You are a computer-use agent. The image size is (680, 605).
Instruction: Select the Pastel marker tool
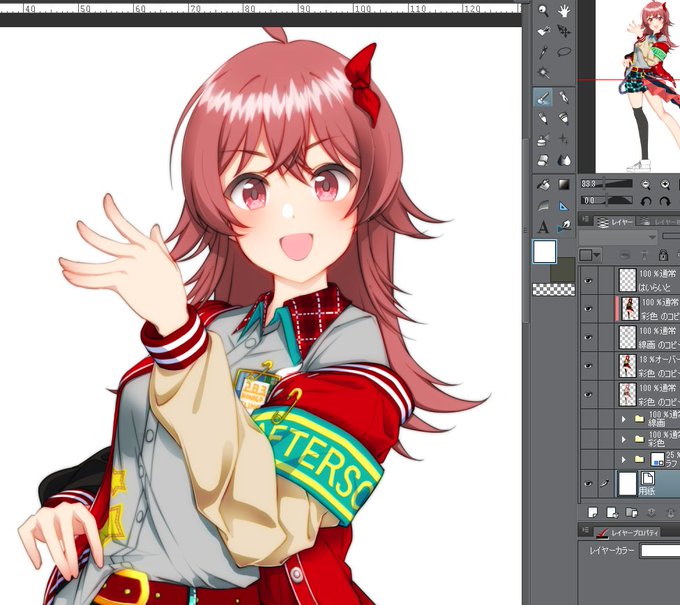[x=564, y=118]
